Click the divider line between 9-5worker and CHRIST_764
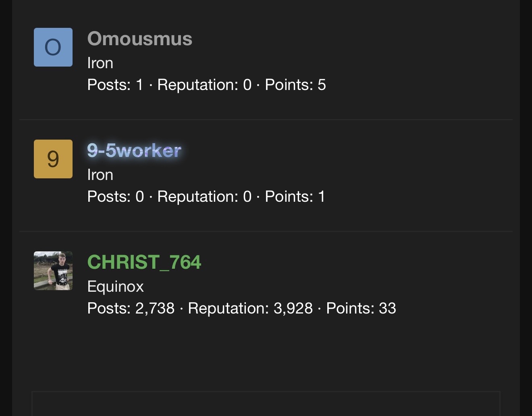This screenshot has height=416, width=532. (x=266, y=231)
